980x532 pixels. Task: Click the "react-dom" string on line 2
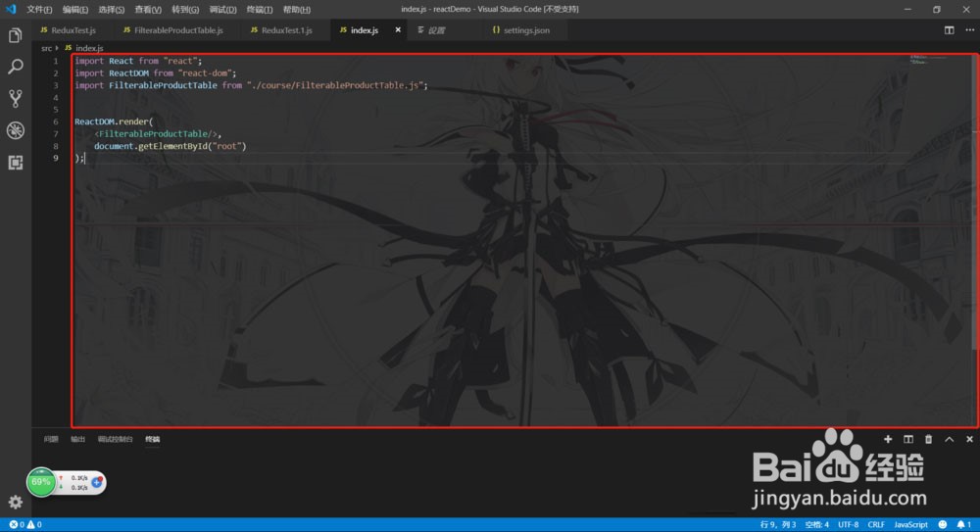point(205,73)
